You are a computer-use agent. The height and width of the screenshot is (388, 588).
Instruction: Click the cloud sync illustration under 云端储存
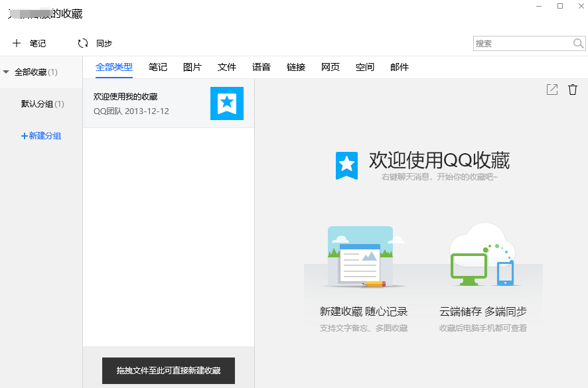[x=482, y=255]
